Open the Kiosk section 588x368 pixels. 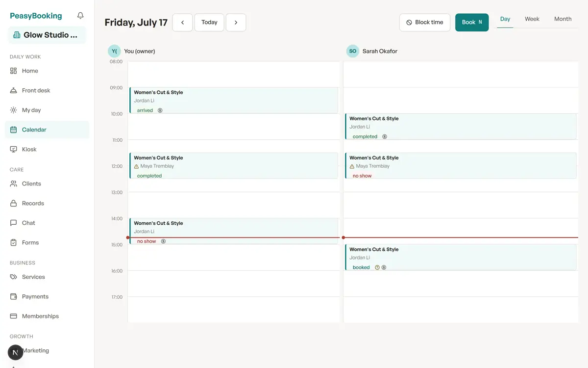pos(47,149)
